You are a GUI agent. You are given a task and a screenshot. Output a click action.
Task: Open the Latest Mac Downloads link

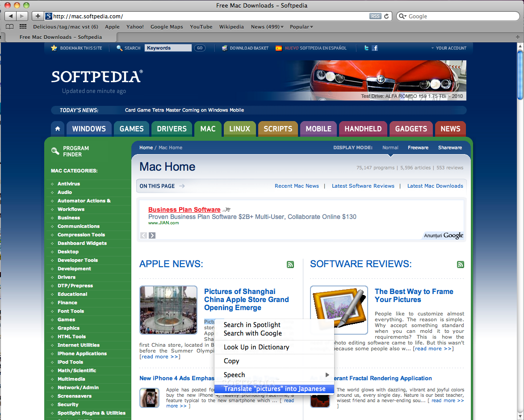click(435, 186)
